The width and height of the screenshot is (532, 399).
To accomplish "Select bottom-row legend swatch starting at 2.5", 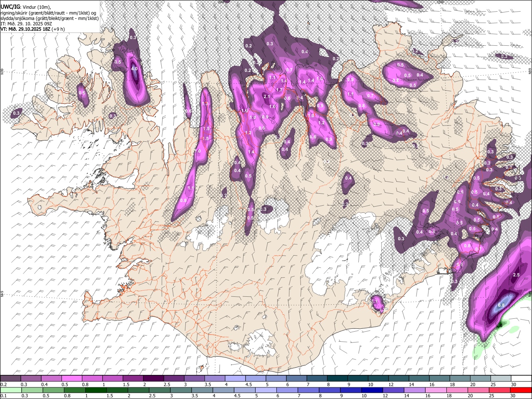I will pyautogui.click(x=160, y=390).
